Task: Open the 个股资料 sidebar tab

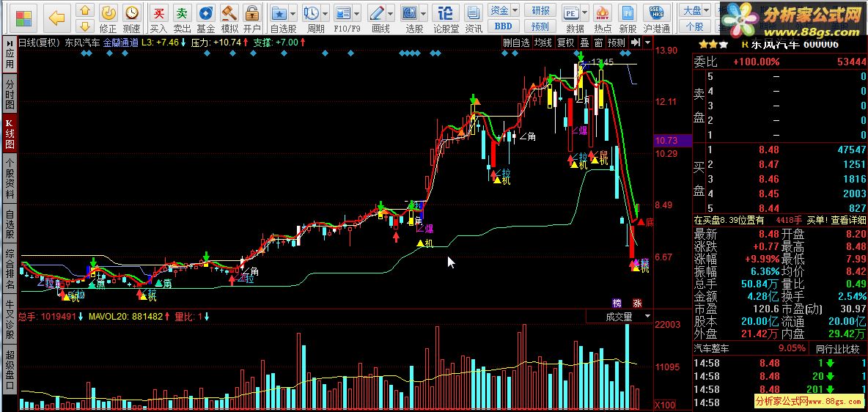Action: 10,177
